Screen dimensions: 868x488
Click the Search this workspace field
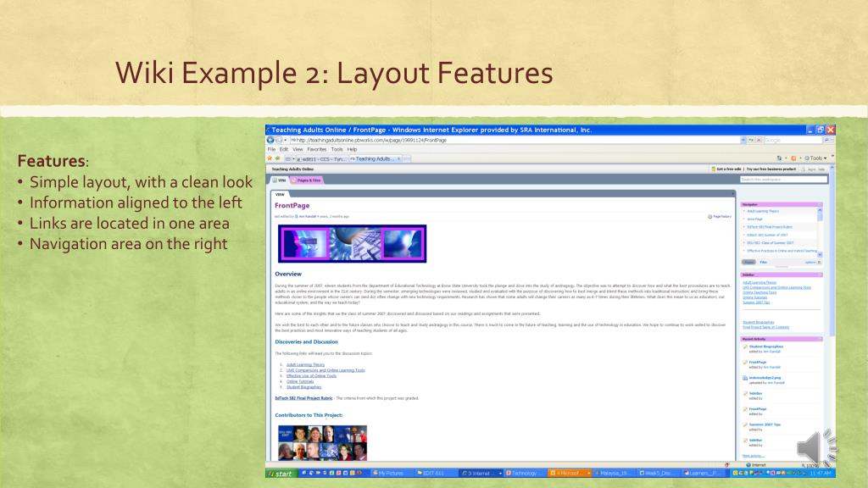(x=783, y=180)
